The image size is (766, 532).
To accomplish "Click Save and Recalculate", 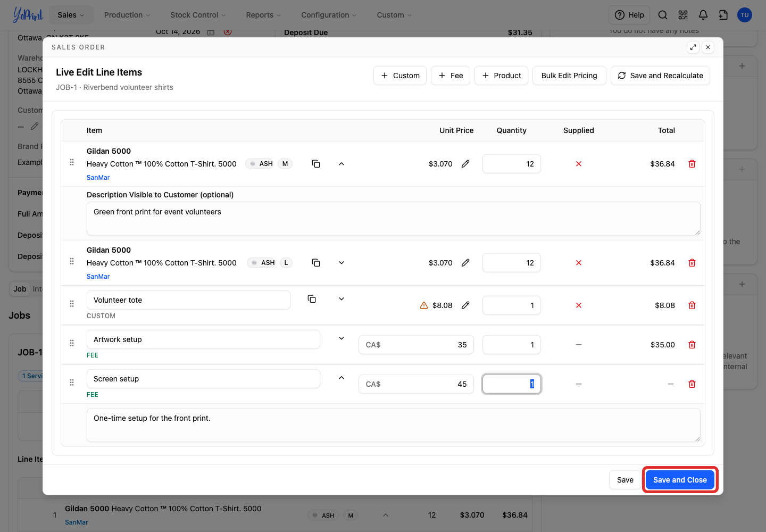I will coord(660,76).
